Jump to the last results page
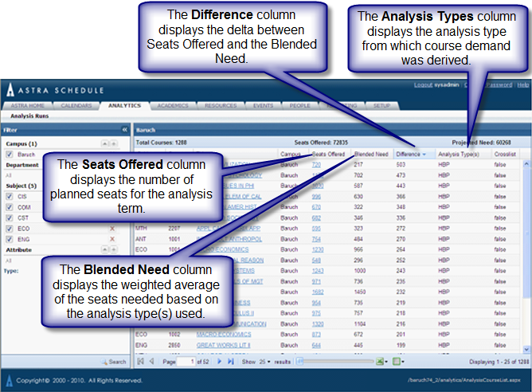Screen dimensions: 532x392 231,362
